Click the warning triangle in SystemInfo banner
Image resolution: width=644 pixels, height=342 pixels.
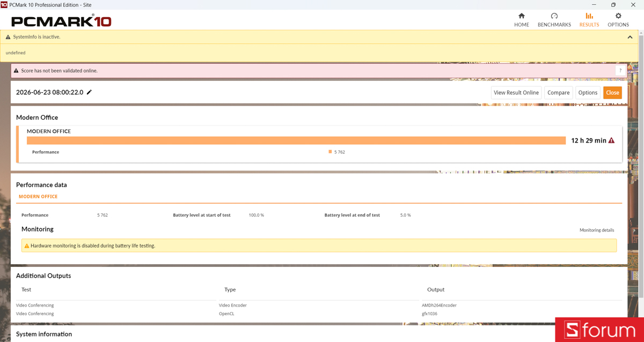click(8, 37)
